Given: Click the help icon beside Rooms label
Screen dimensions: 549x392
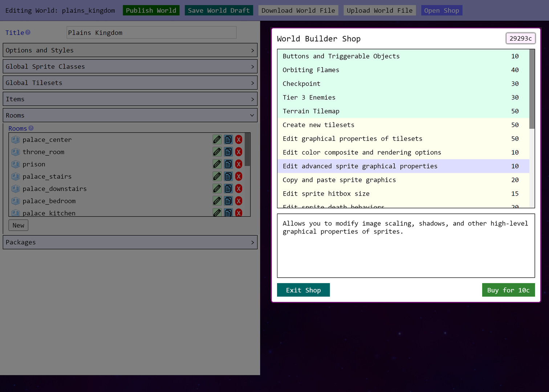Looking at the screenshot, I should [31, 128].
